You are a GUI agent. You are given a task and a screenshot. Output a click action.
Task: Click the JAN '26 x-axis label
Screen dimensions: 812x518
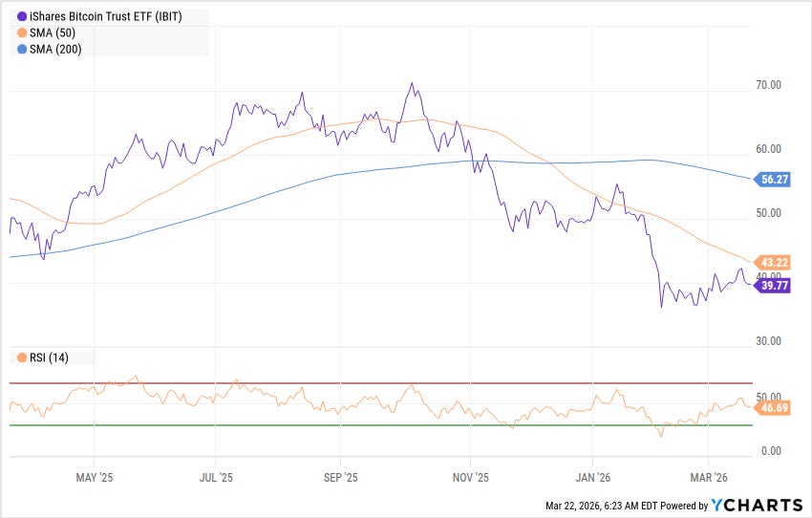coord(592,478)
